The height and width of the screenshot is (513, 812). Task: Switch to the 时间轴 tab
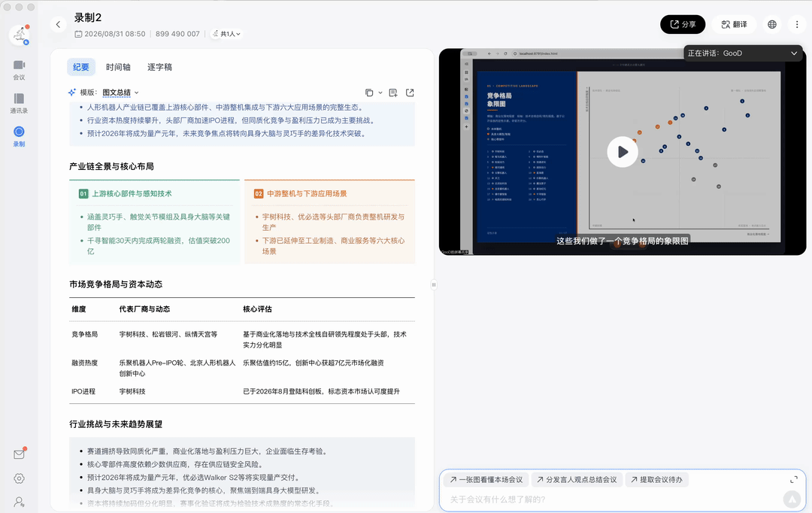[118, 67]
